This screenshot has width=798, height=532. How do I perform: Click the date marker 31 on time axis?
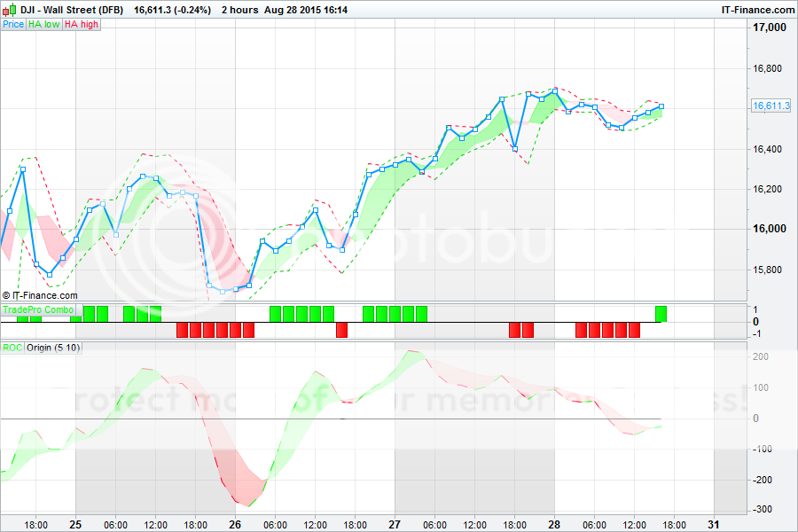click(714, 523)
